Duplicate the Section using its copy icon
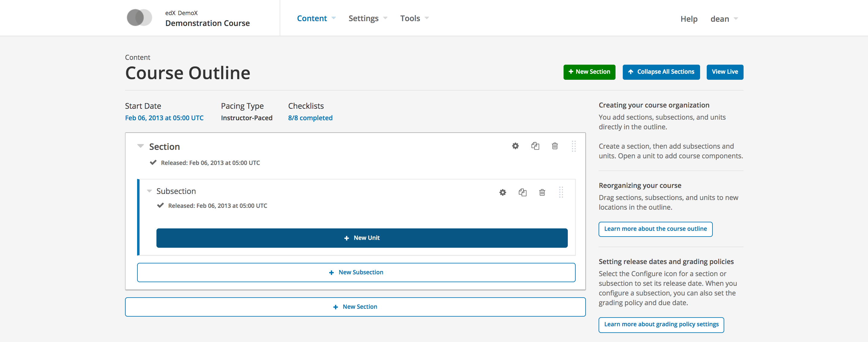The height and width of the screenshot is (342, 868). point(535,146)
